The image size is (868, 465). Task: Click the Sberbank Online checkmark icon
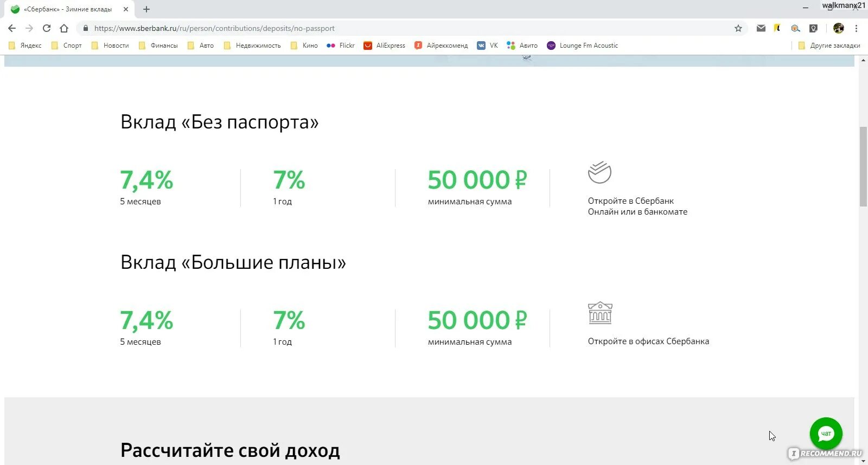pyautogui.click(x=599, y=172)
